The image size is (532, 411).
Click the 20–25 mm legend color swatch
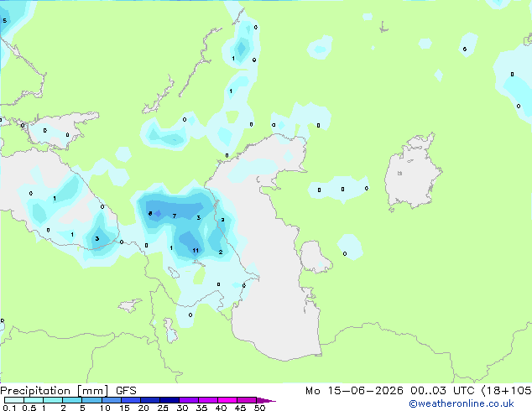pos(150,400)
